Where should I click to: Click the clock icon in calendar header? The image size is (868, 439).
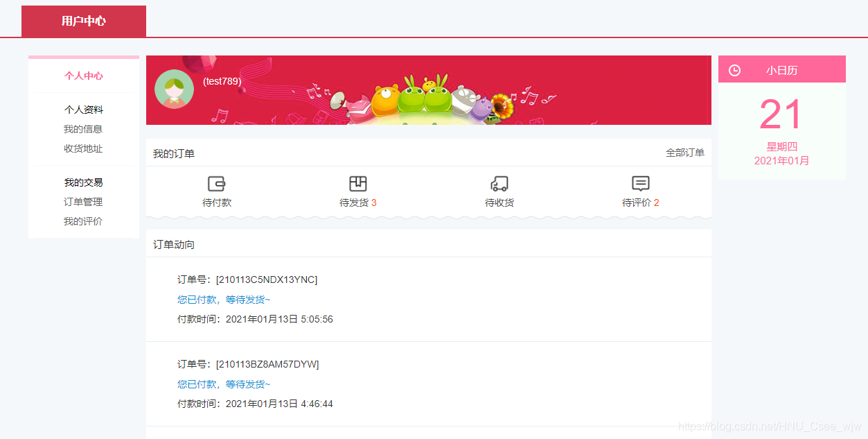coord(735,70)
